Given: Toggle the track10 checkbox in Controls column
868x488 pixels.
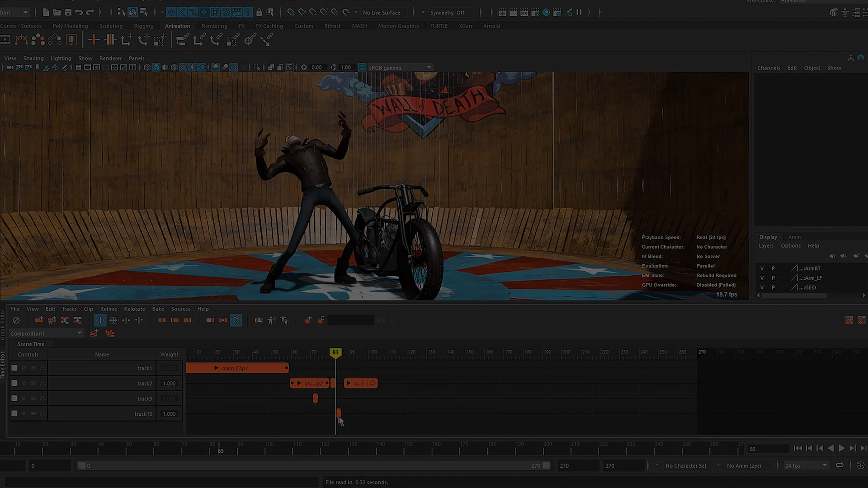Looking at the screenshot, I should 14,413.
